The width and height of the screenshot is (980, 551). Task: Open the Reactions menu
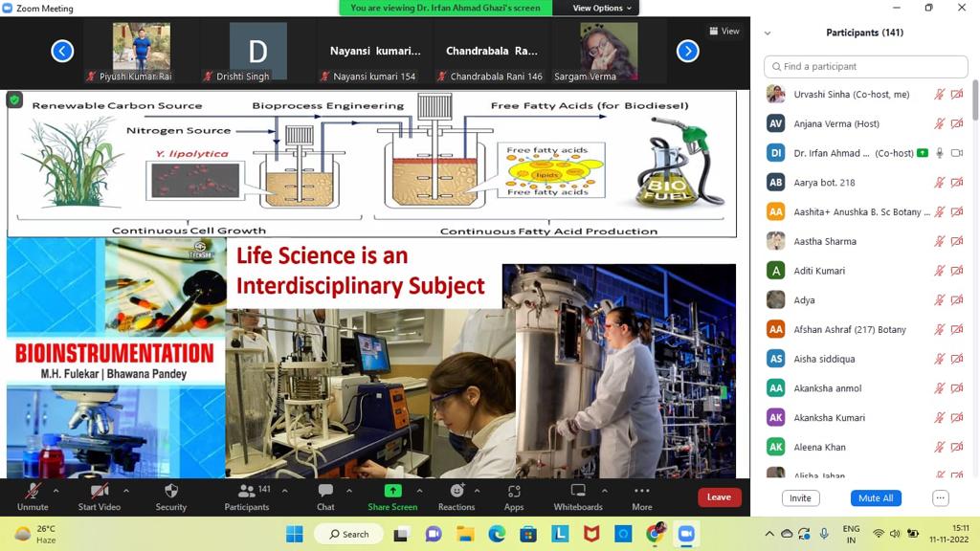click(x=457, y=496)
